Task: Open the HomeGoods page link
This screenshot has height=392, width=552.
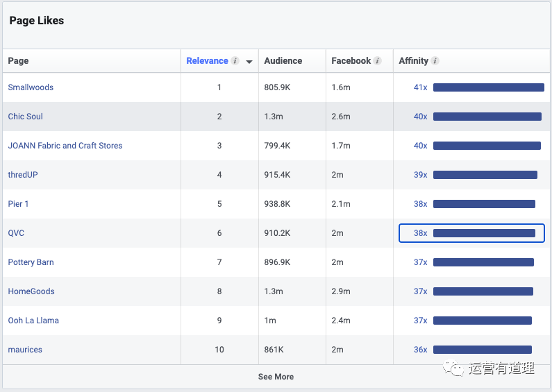Action: [x=31, y=291]
